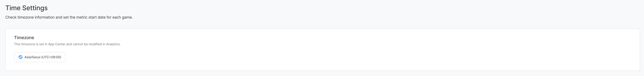This screenshot has height=76, width=644.
Task: Click the "UTC+09:00" offset text
Action: [51, 57]
